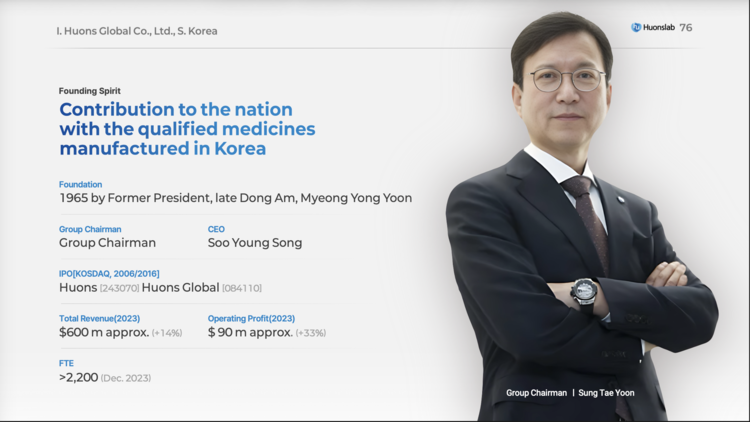The height and width of the screenshot is (422, 750).
Task: Click the 'Founding Spirit' label
Action: pos(89,91)
